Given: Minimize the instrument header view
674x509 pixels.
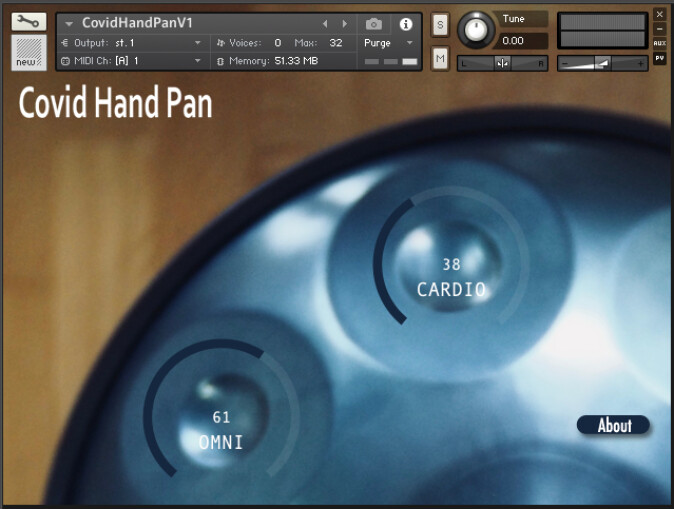Looking at the screenshot, I should click(x=660, y=29).
